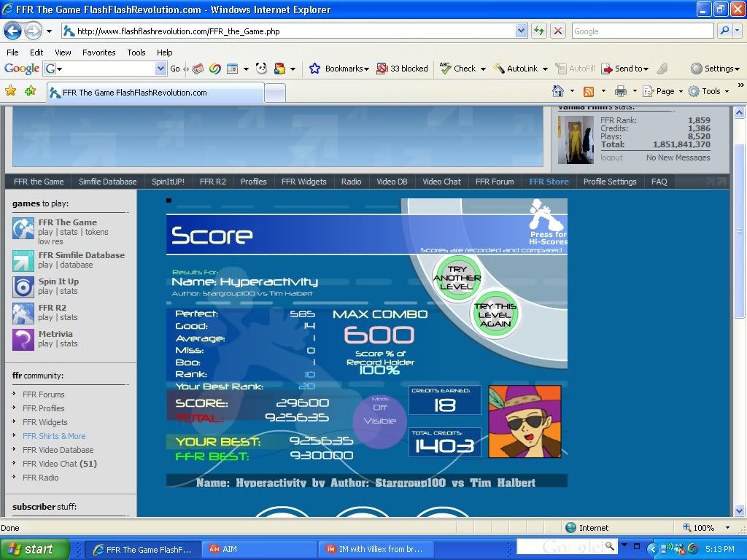Click the Print icon in command bar
This screenshot has width=747, height=560.
click(621, 91)
